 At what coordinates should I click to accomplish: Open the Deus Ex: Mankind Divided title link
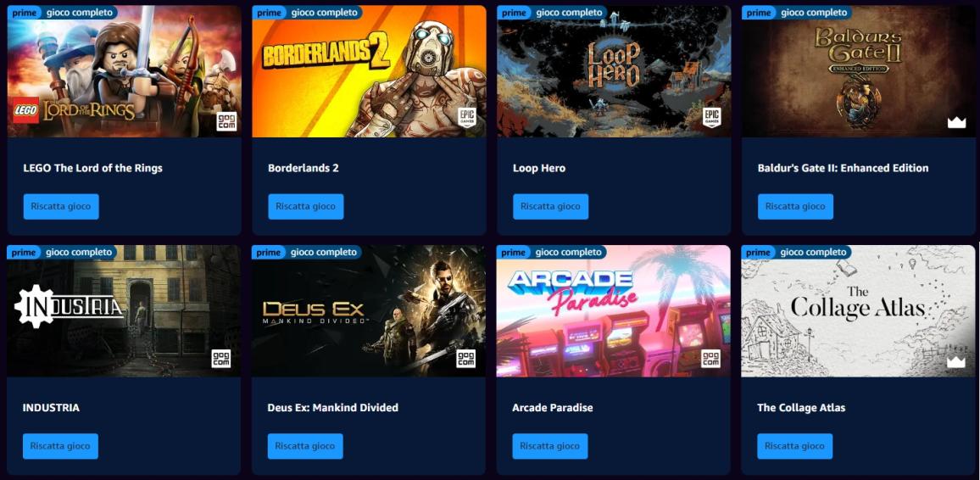pyautogui.click(x=332, y=408)
